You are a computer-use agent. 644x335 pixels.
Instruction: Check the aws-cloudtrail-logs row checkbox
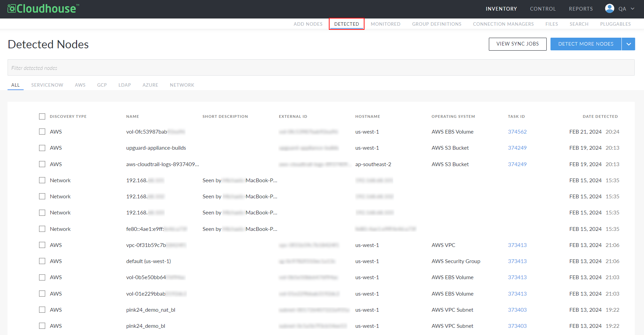42,164
